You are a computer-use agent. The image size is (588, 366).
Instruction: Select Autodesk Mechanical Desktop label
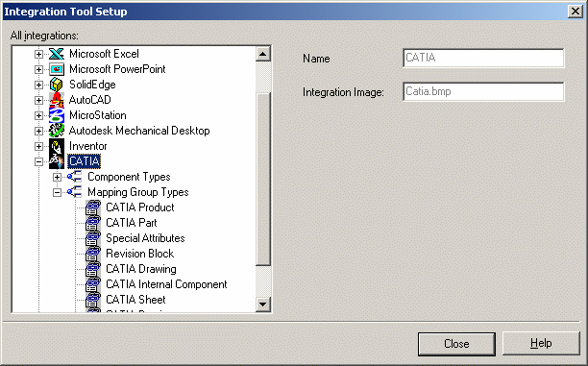click(139, 131)
